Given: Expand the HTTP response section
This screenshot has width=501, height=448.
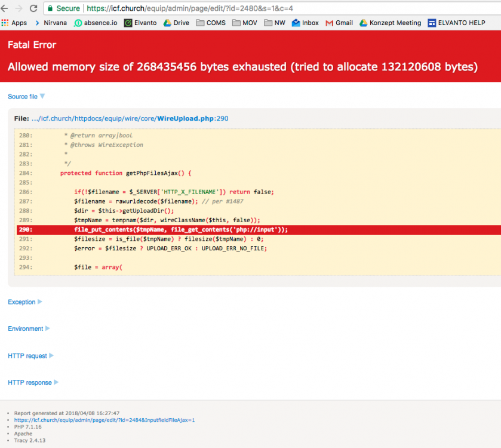Looking at the screenshot, I should (x=30, y=382).
